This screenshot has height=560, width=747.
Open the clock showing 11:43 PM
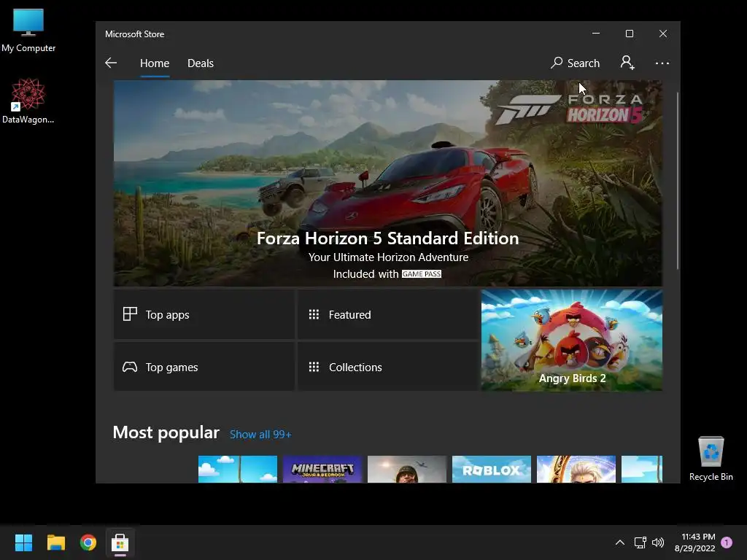695,542
